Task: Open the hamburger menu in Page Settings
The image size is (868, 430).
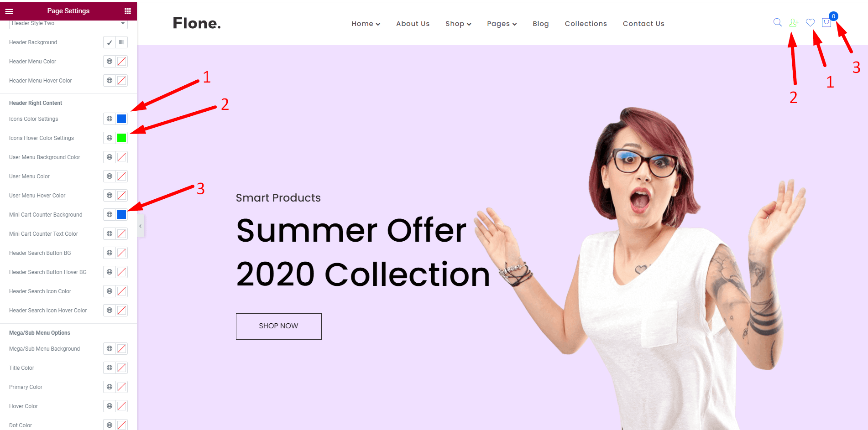Action: (x=9, y=11)
